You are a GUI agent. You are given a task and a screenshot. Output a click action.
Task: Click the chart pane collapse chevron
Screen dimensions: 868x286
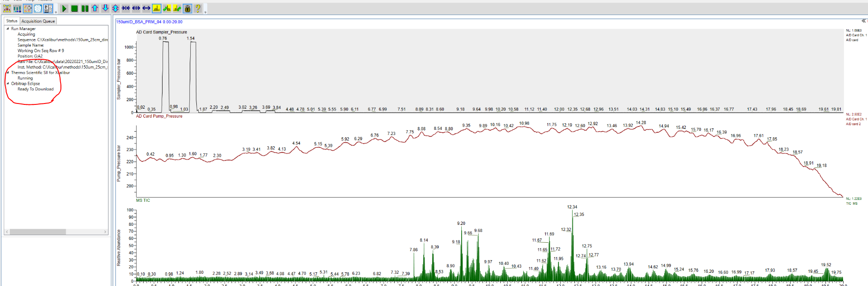coord(864,21)
